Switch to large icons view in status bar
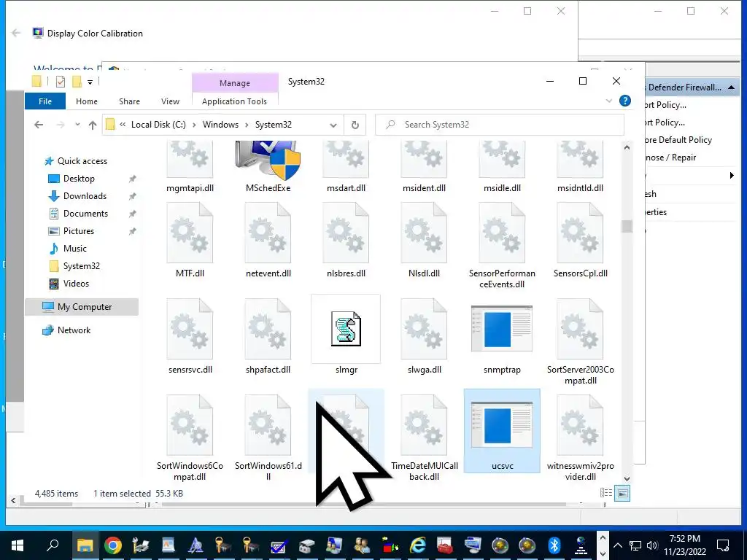This screenshot has width=747, height=560. pyautogui.click(x=623, y=494)
